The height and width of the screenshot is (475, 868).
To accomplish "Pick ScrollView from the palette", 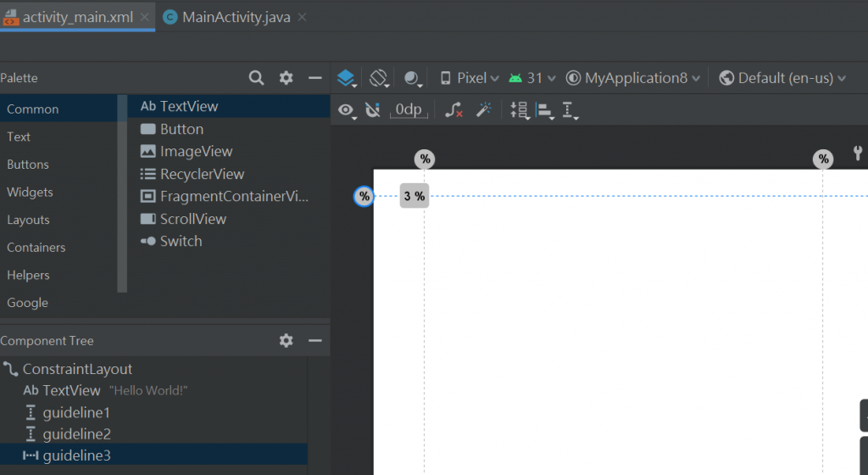I will pos(229,219).
